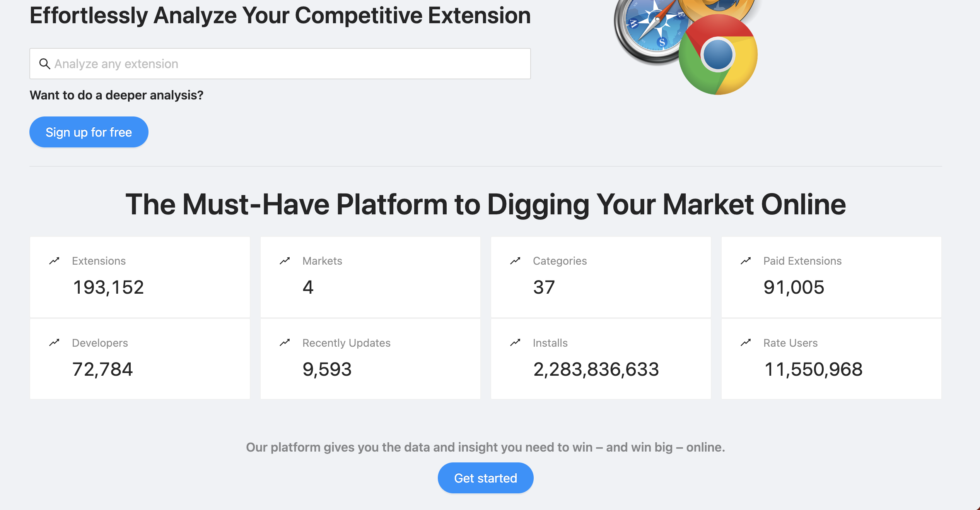Click the trend icon beside Recently Updates
The image size is (980, 510).
tap(285, 342)
